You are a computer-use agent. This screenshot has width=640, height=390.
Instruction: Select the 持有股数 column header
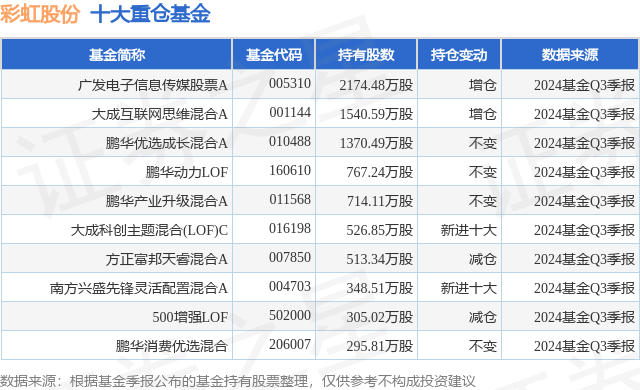(x=366, y=55)
